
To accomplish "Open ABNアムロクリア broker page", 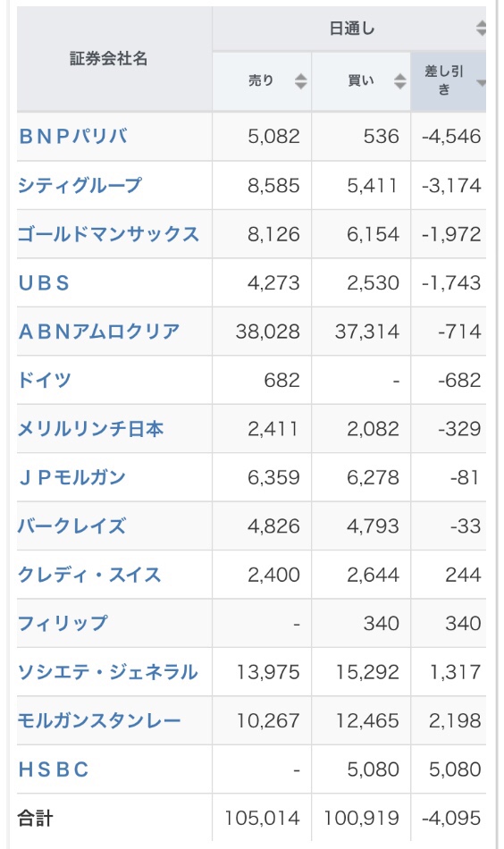I will tap(99, 332).
